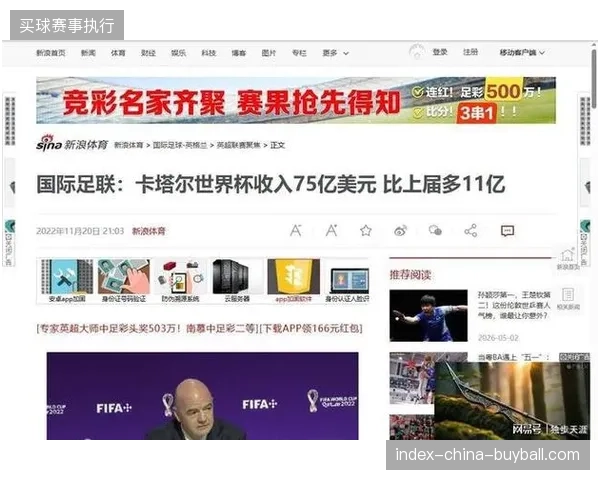The width and height of the screenshot is (600, 480).
Task: Share article via Weibo icon
Action: click(400, 231)
